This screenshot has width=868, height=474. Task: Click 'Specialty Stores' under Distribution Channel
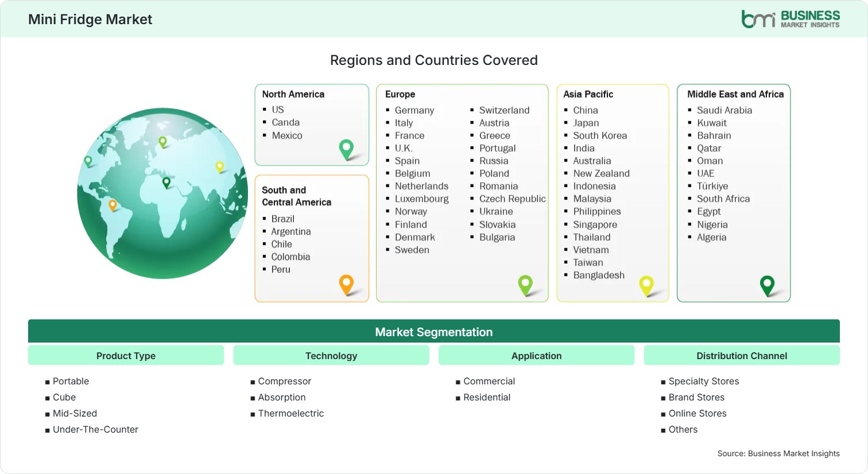(704, 381)
